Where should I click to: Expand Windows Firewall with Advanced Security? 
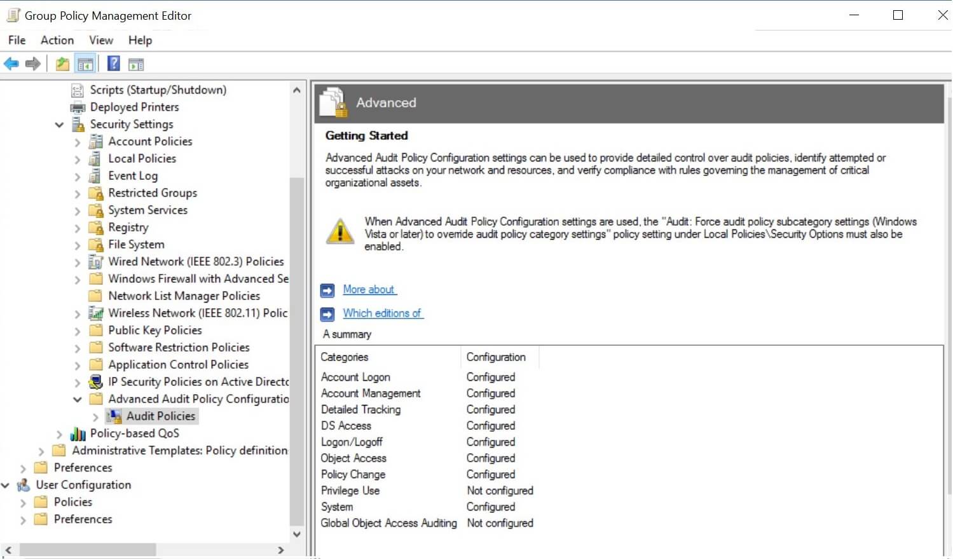tap(78, 278)
